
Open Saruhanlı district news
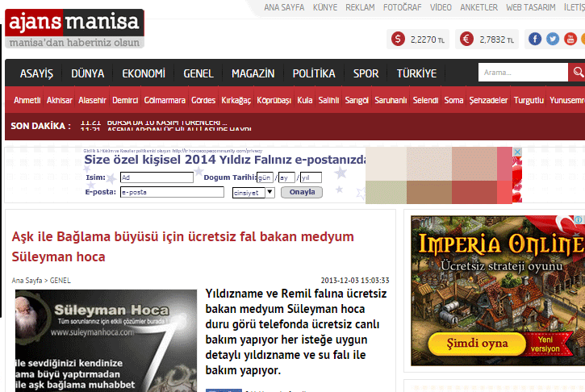point(391,100)
